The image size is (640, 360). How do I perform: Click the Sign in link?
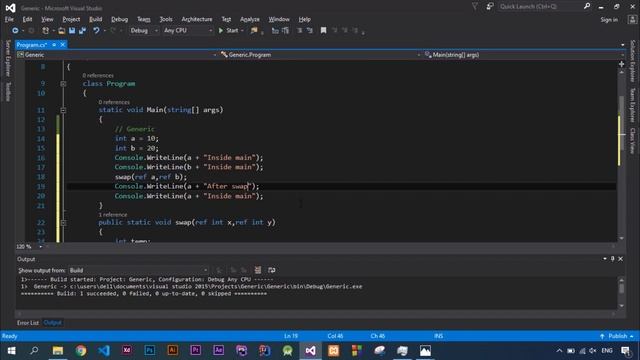pos(609,20)
